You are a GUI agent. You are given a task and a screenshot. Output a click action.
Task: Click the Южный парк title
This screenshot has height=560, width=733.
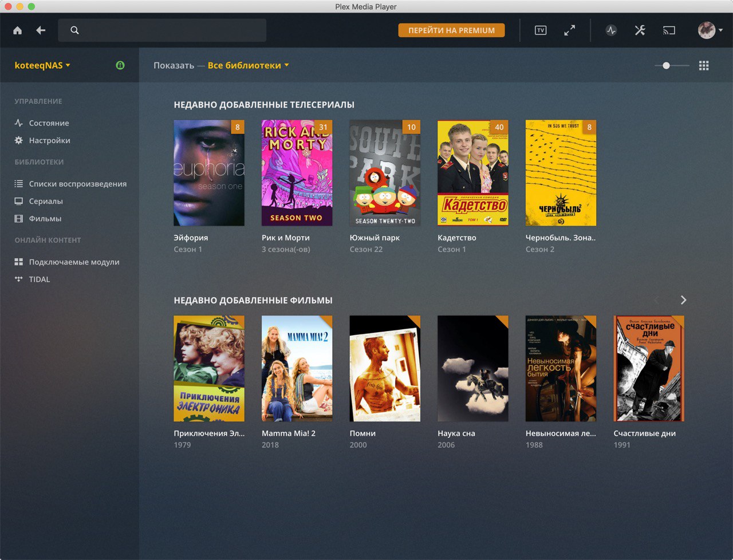[x=375, y=238]
